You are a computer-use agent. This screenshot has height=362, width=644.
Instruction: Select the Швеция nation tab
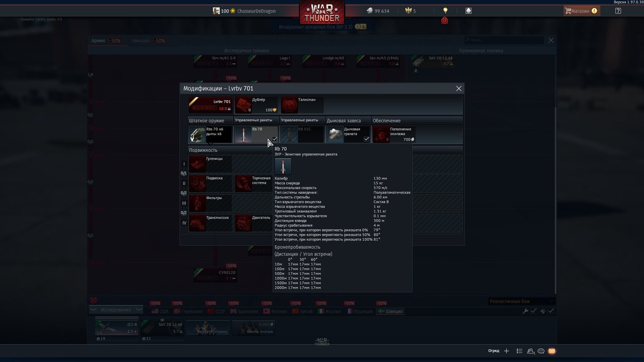coord(390,311)
